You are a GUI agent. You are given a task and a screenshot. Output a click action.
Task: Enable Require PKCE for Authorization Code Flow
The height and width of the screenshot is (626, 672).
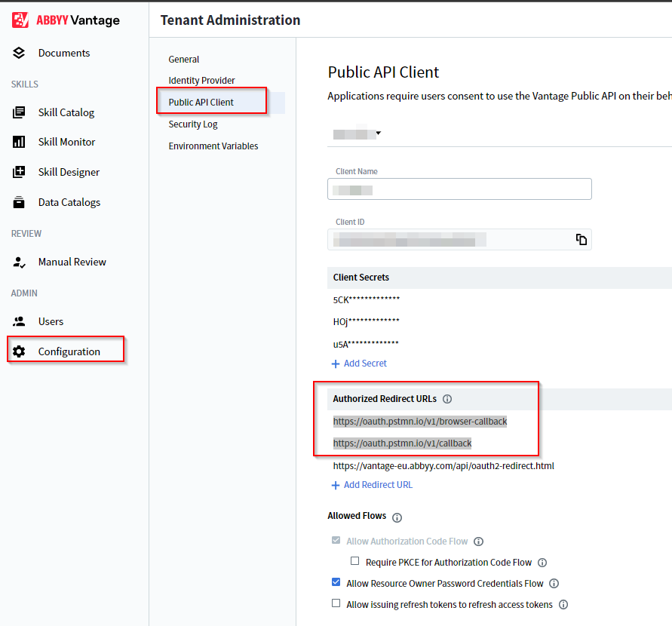(x=355, y=562)
